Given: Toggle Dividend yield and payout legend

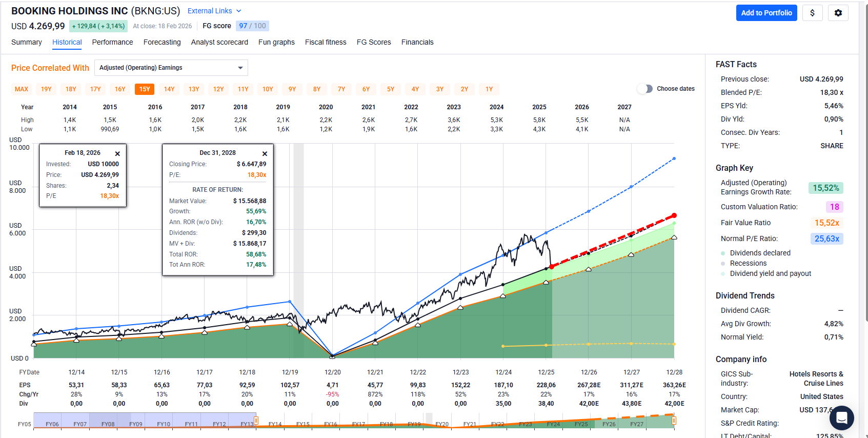Looking at the screenshot, I should coord(770,273).
